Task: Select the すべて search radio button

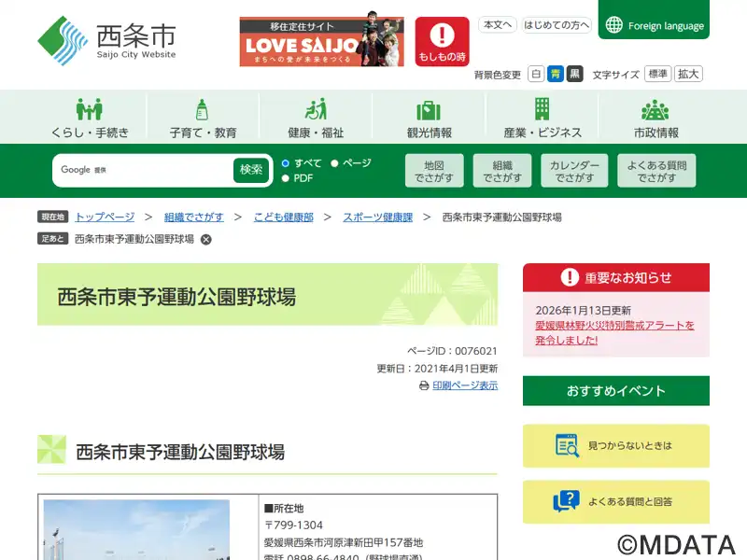Action: (286, 163)
